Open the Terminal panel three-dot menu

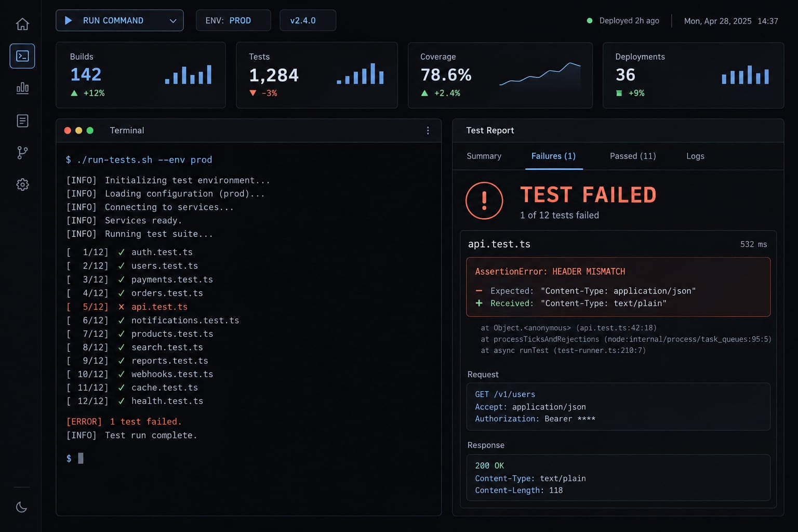click(428, 130)
